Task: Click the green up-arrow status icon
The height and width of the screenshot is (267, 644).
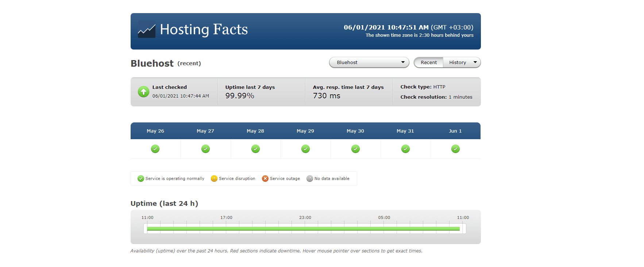Action: (143, 91)
